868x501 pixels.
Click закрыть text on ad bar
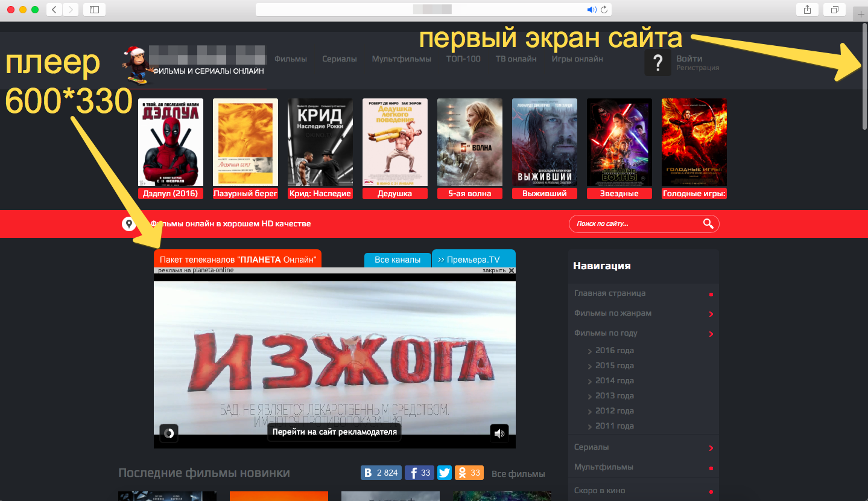494,270
